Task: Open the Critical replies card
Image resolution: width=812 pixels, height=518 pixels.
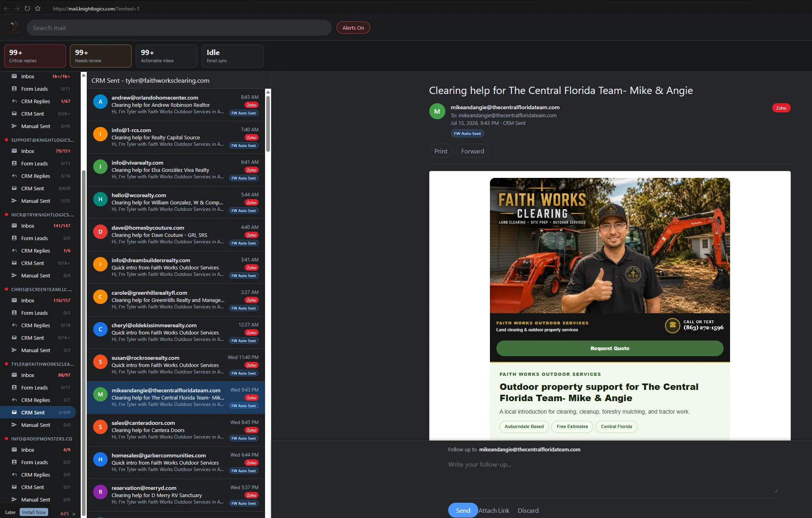Action: [35, 56]
